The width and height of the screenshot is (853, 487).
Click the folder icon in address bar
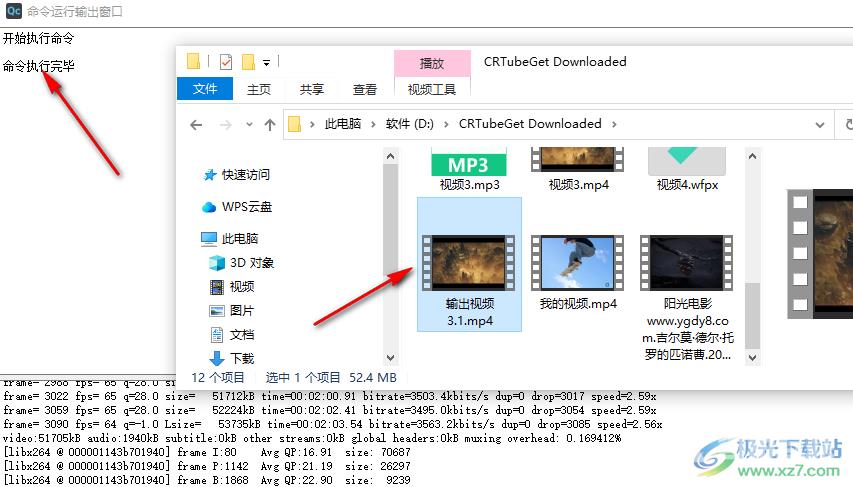pos(294,124)
